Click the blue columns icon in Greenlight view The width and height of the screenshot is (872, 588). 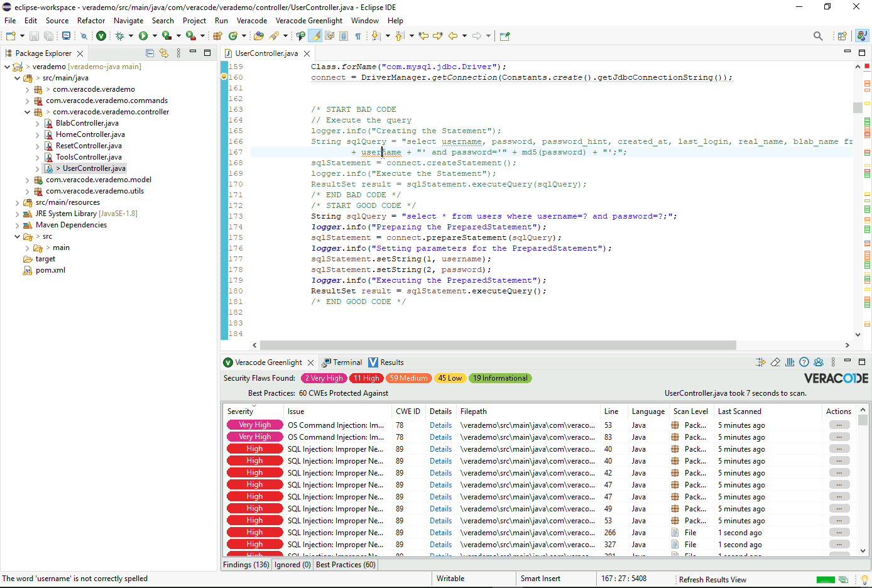tap(790, 362)
